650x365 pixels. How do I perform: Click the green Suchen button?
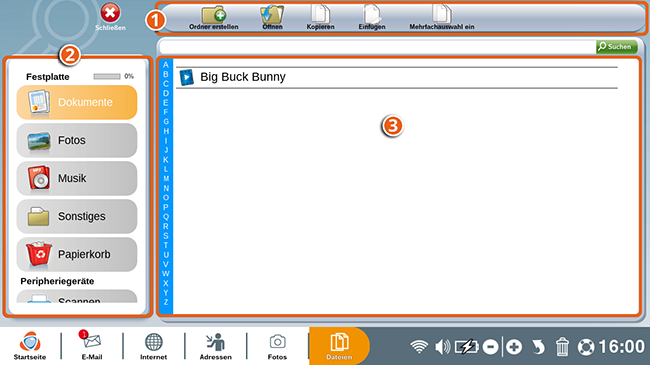coord(616,46)
